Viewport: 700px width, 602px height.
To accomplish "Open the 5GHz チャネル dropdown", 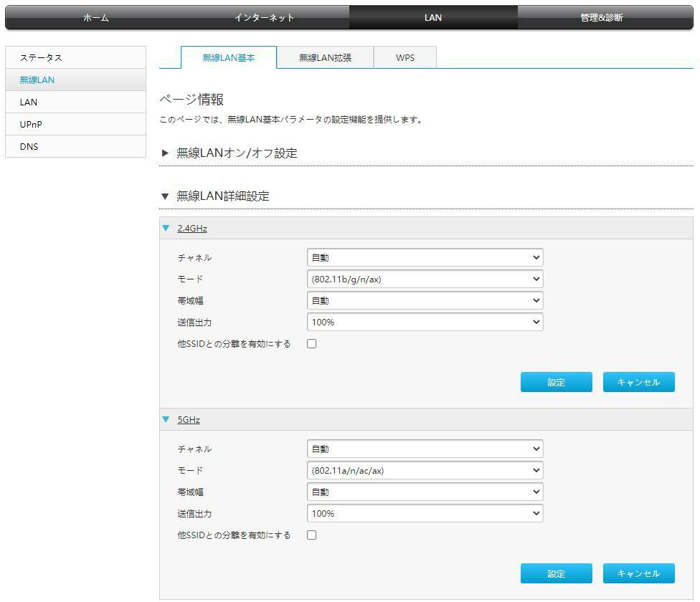I will coord(425,449).
